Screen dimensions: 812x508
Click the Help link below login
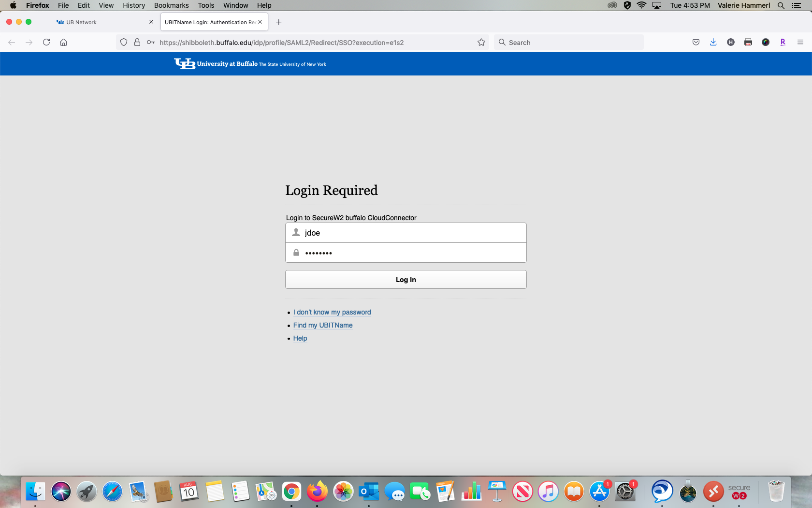(x=300, y=338)
